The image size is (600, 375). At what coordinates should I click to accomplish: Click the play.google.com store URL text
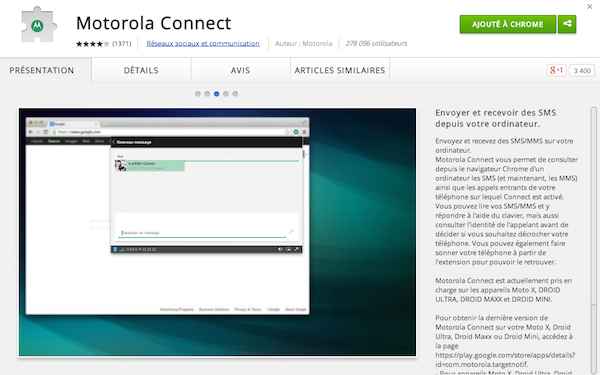point(505,360)
